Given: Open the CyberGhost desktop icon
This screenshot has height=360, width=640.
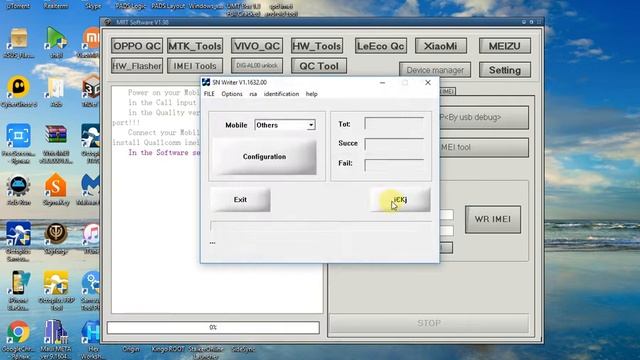Looking at the screenshot, I should tap(18, 91).
